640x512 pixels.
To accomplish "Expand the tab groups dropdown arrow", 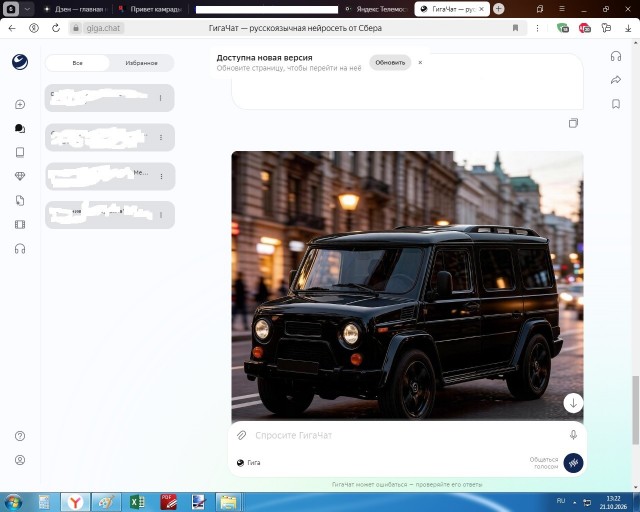I will click(x=27, y=9).
